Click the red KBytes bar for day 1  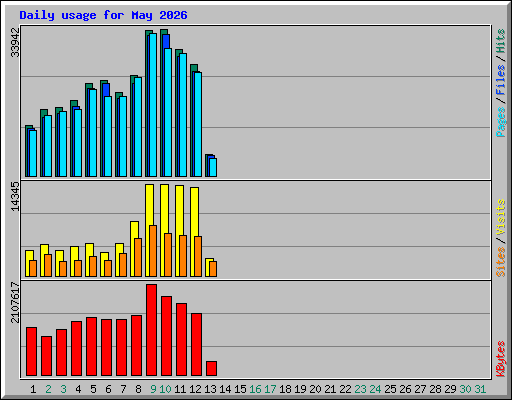[x=31, y=352]
